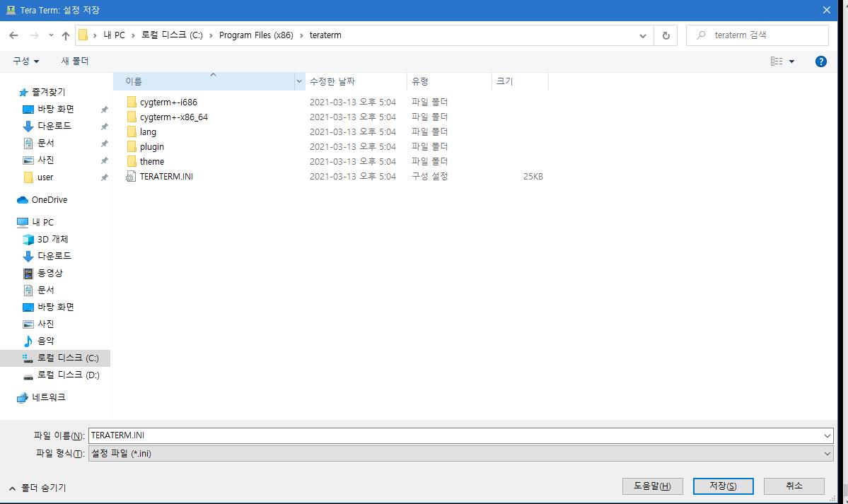Click 25KB size of TERATERM.INI

[533, 176]
